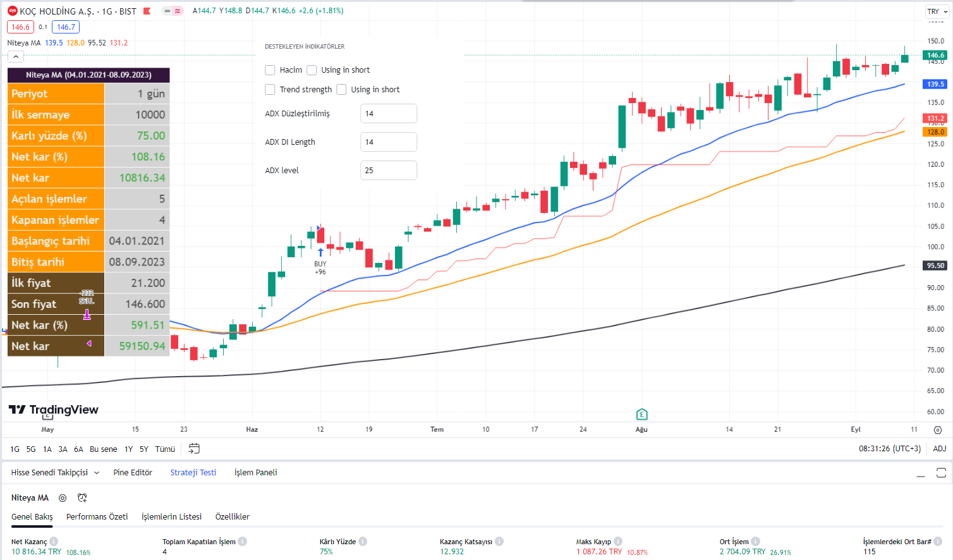
Task: Enable the Trend strength checkbox
Action: tap(270, 90)
